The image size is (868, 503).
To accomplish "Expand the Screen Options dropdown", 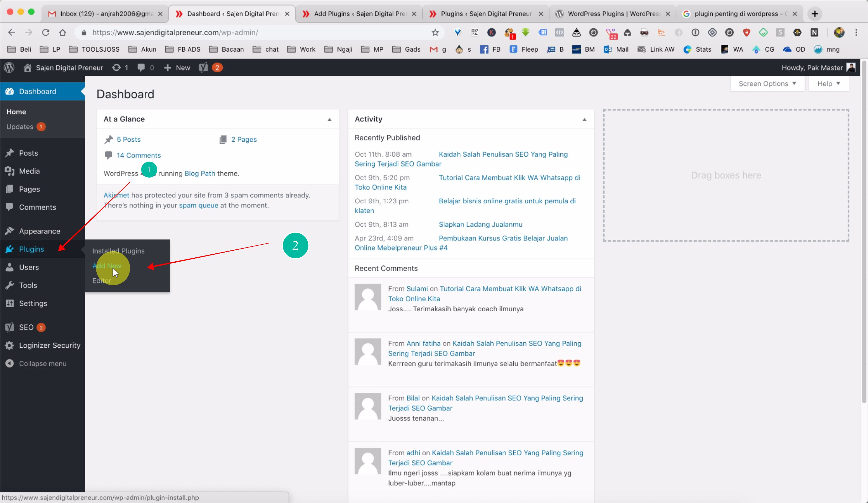I will 767,84.
